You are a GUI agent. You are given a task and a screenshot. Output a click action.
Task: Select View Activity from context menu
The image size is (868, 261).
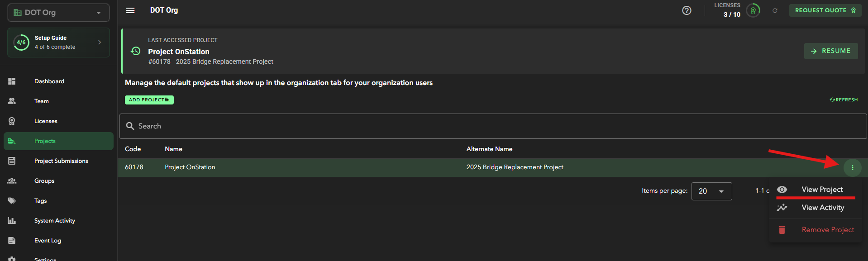point(822,208)
